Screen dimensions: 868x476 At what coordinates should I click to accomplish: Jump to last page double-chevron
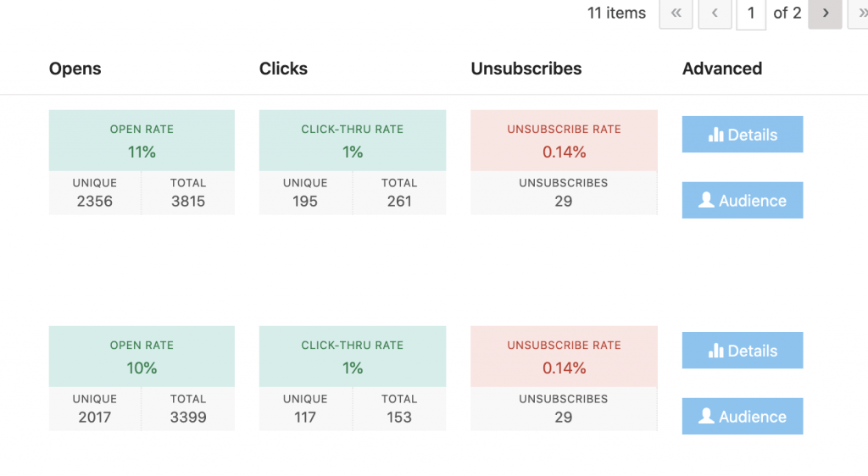click(x=860, y=14)
